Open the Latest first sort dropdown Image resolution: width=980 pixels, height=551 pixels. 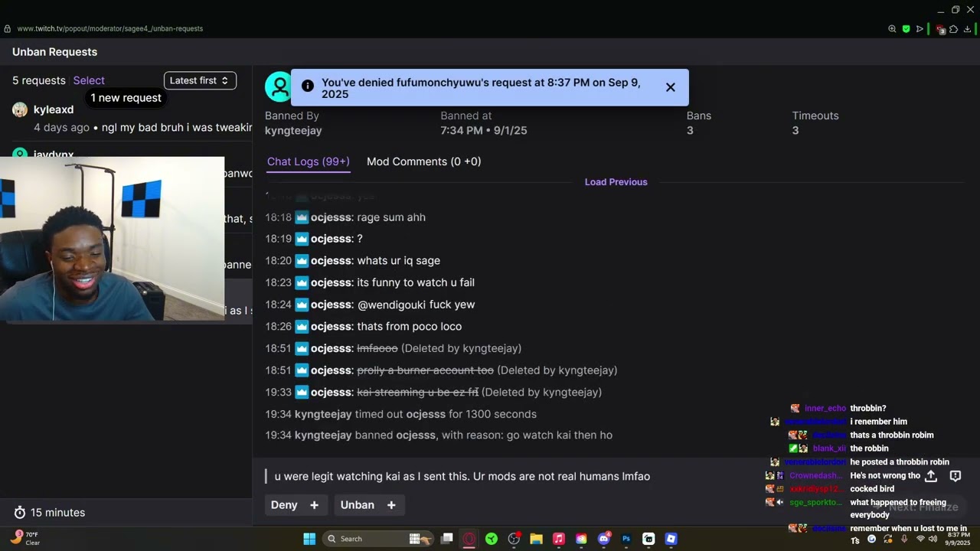pos(200,80)
